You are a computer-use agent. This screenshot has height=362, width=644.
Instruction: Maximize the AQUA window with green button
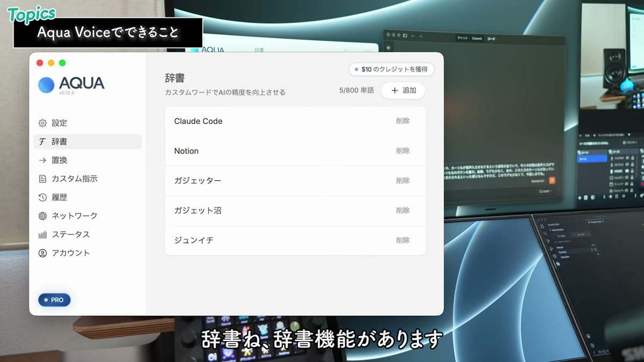(x=62, y=63)
